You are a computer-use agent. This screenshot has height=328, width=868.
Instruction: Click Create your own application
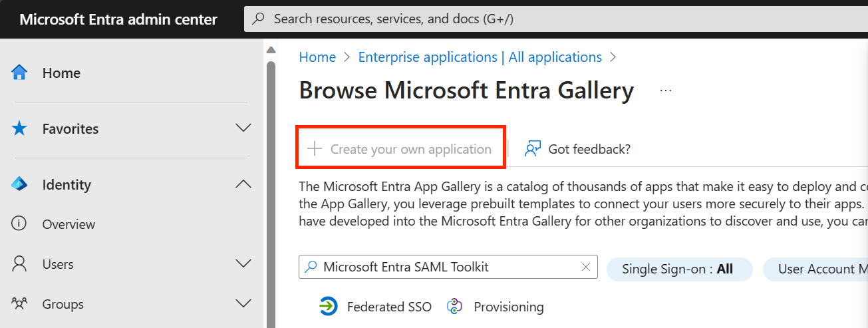pos(401,148)
